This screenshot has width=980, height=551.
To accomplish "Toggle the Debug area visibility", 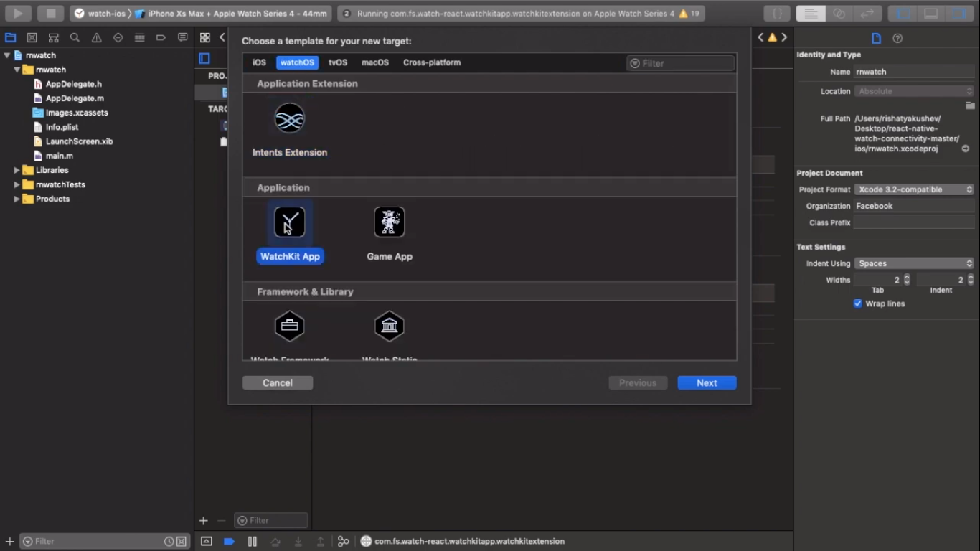I will point(930,13).
